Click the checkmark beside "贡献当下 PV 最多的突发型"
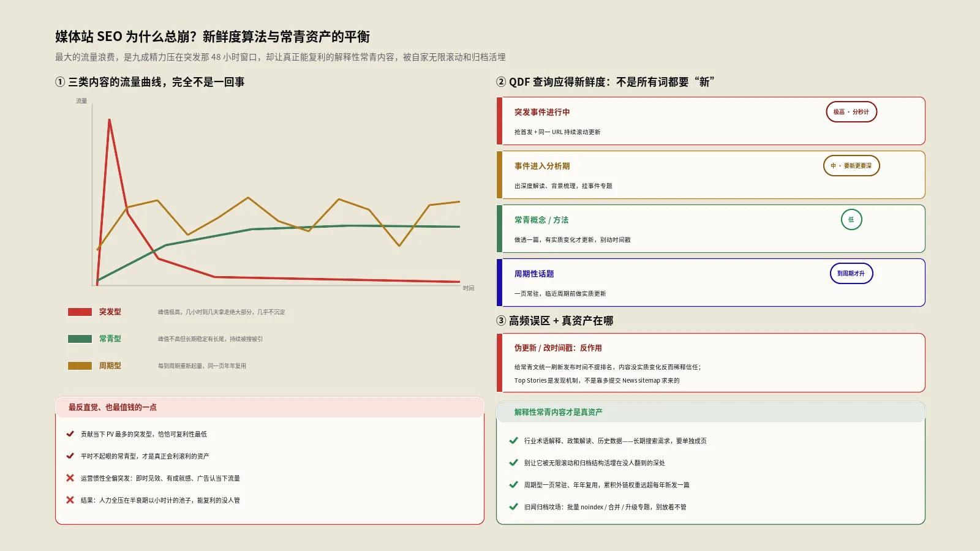This screenshot has height=551, width=980. (70, 434)
